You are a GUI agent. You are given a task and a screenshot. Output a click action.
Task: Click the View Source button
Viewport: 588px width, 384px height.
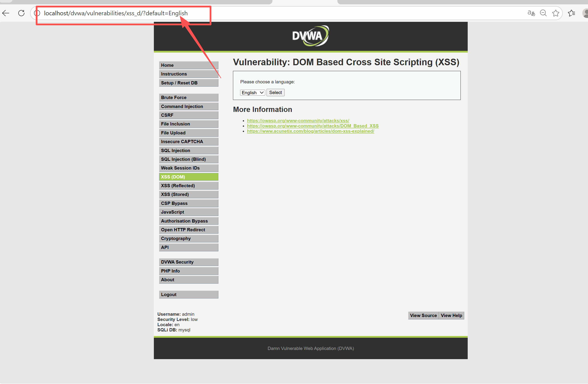[423, 315]
